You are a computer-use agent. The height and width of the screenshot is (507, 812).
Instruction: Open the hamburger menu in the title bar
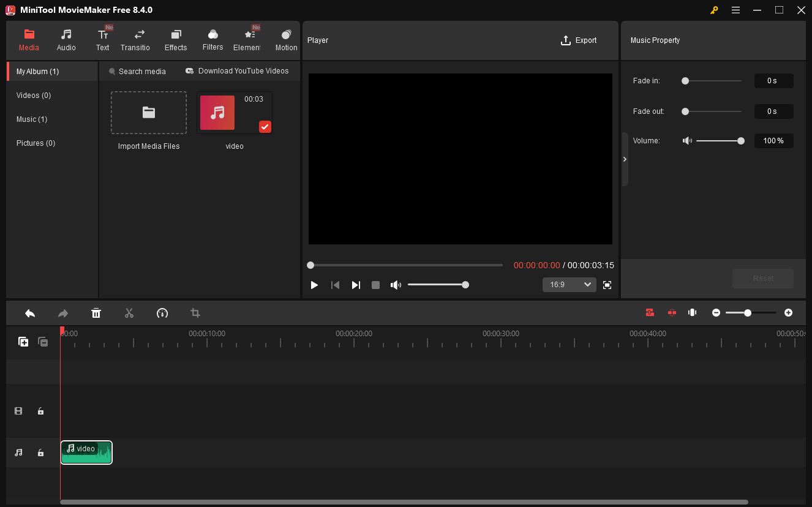(735, 10)
